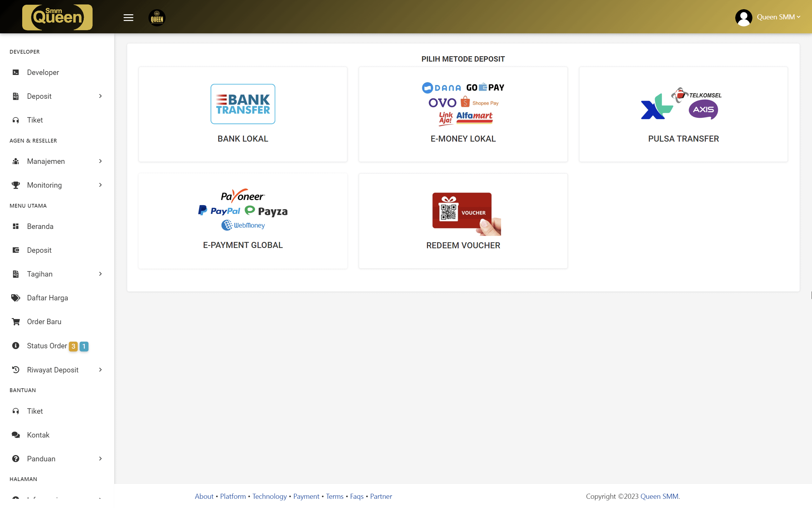The width and height of the screenshot is (812, 508).
Task: Open Status Order menu item
Action: [x=47, y=346]
